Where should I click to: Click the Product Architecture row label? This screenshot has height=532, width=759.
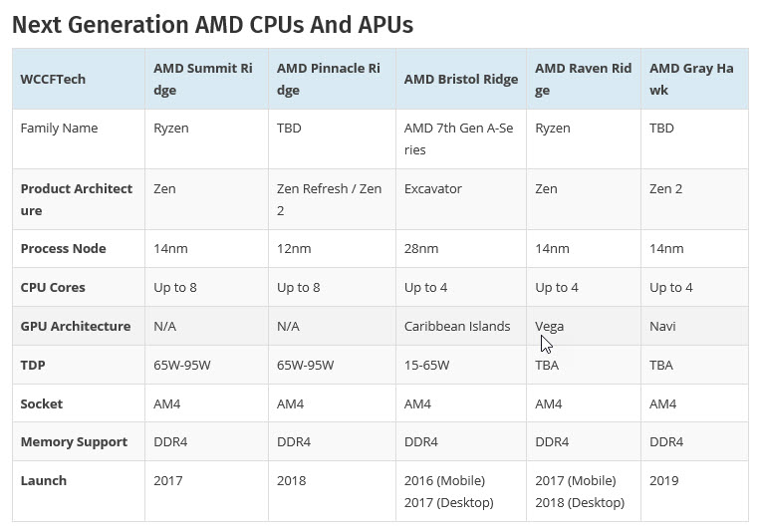point(76,199)
